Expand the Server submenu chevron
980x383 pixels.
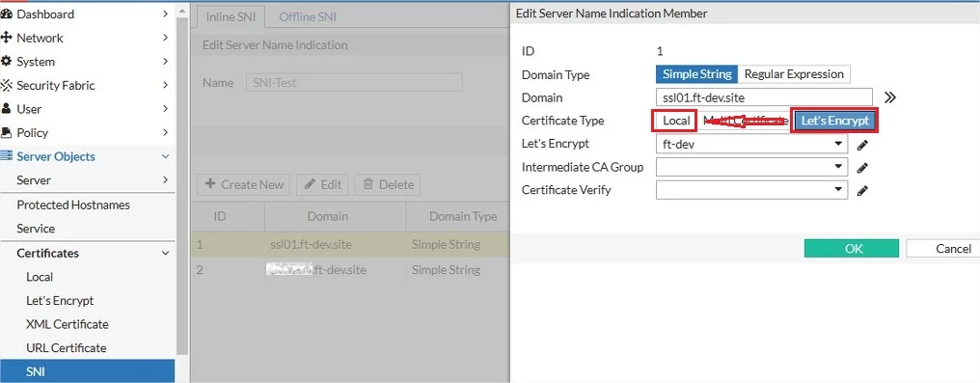(165, 180)
